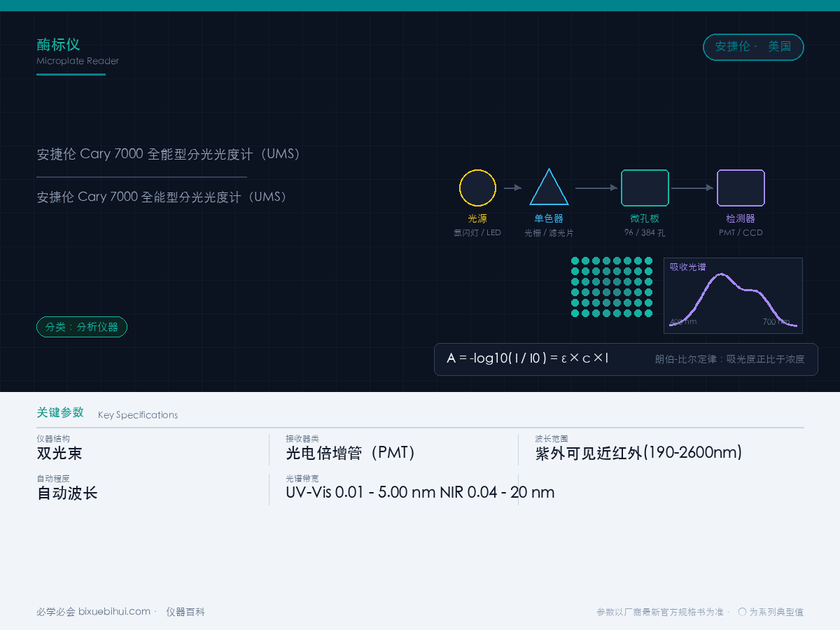
Task: Click the 微孔板 label
Action: pos(645,218)
